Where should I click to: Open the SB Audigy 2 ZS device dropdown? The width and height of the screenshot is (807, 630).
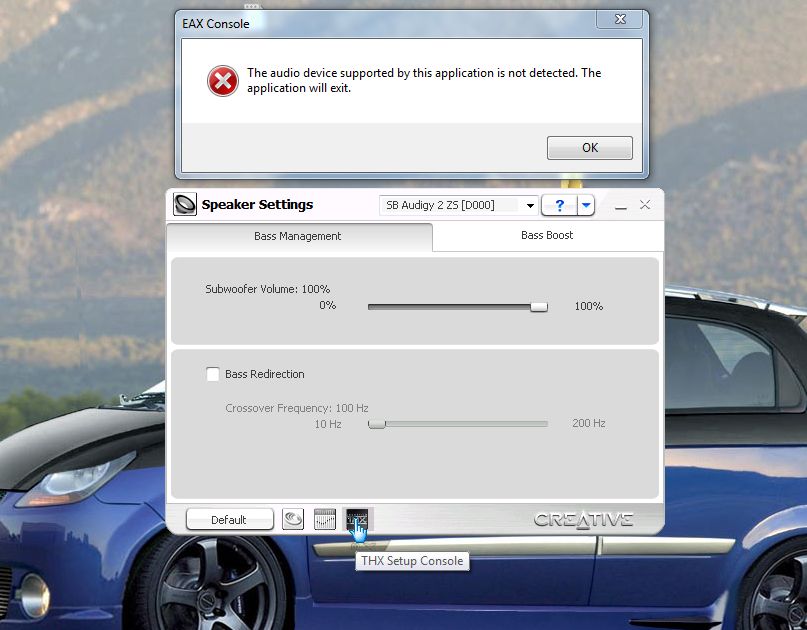pos(459,205)
